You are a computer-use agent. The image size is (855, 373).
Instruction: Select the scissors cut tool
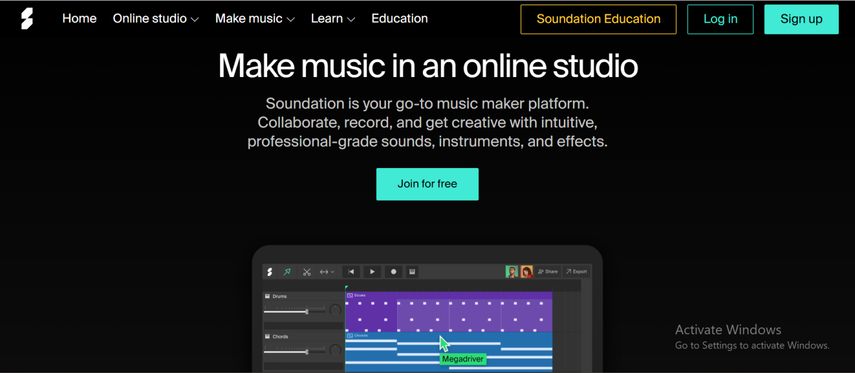coord(306,272)
